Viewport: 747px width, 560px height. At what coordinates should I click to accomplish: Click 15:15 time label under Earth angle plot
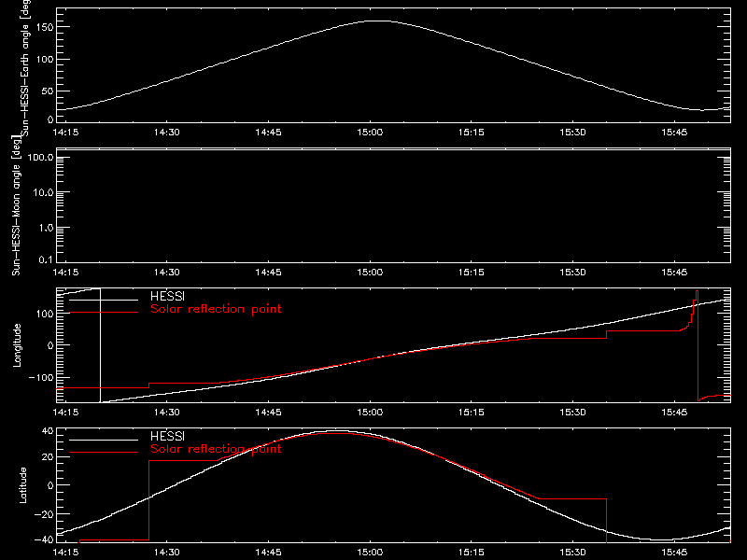click(472, 133)
